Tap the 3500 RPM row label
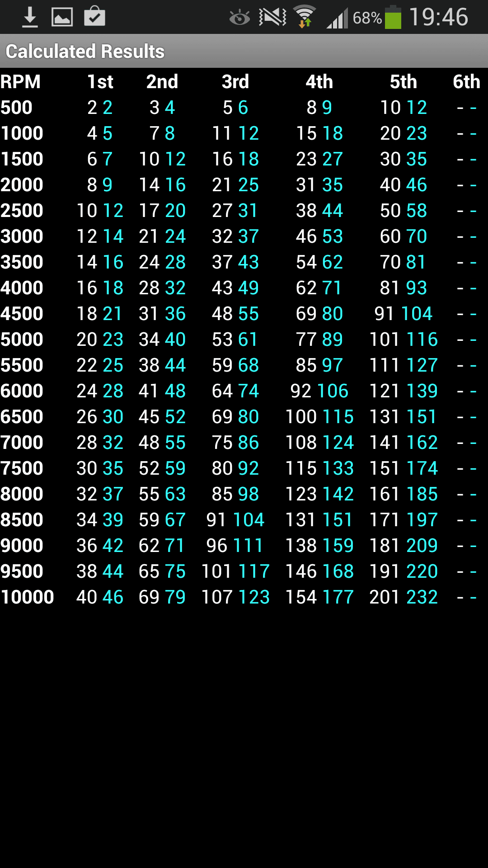 (22, 262)
